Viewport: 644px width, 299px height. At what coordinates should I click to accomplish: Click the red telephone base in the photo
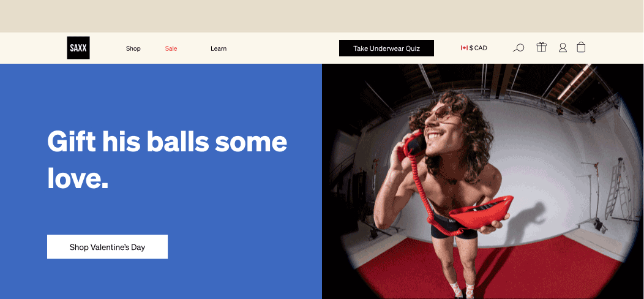(x=481, y=212)
